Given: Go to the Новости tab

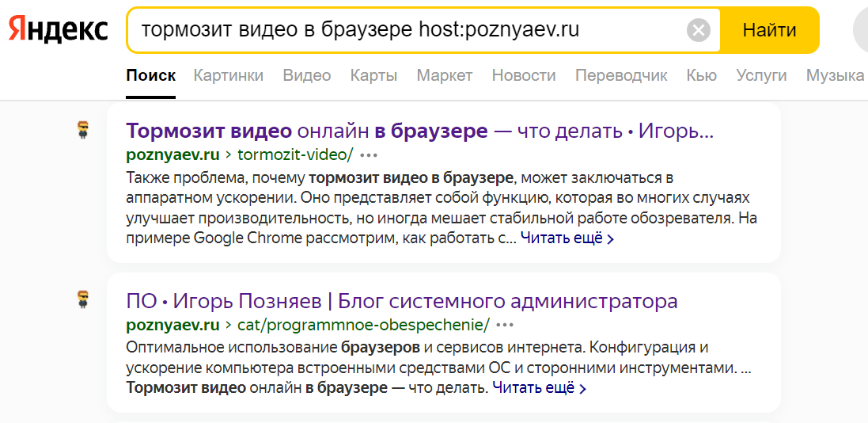Looking at the screenshot, I should (524, 75).
